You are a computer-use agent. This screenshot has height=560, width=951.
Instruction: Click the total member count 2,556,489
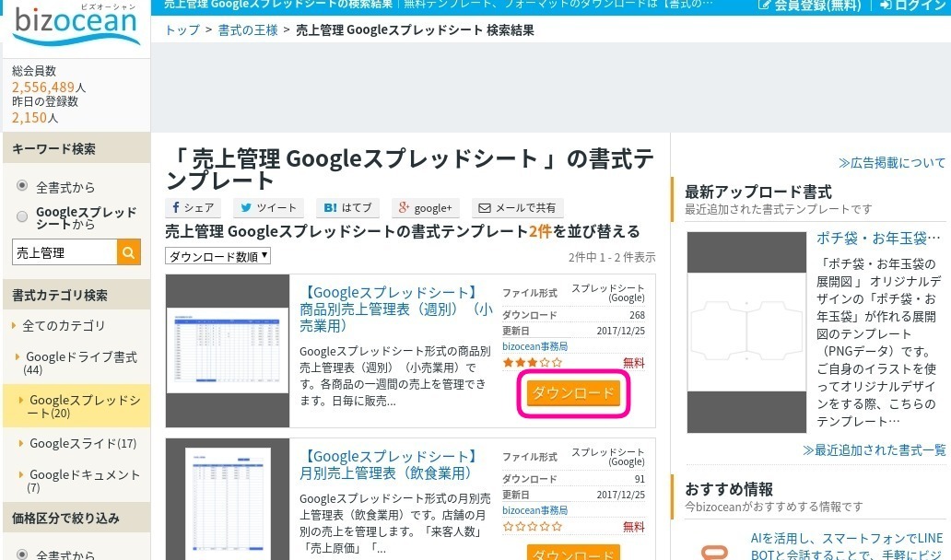pos(43,87)
